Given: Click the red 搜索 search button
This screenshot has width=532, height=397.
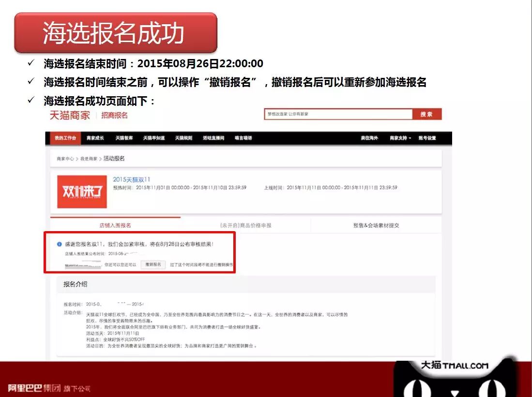Looking at the screenshot, I should 427,114.
